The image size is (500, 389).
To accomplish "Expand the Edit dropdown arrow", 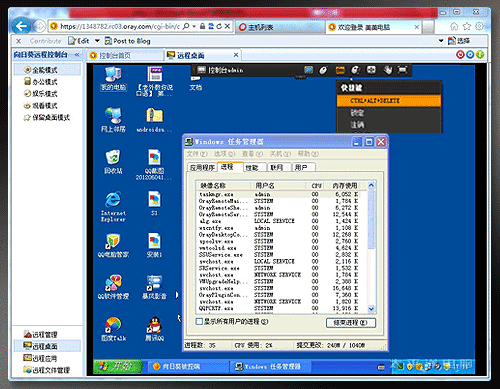I will click(x=97, y=41).
